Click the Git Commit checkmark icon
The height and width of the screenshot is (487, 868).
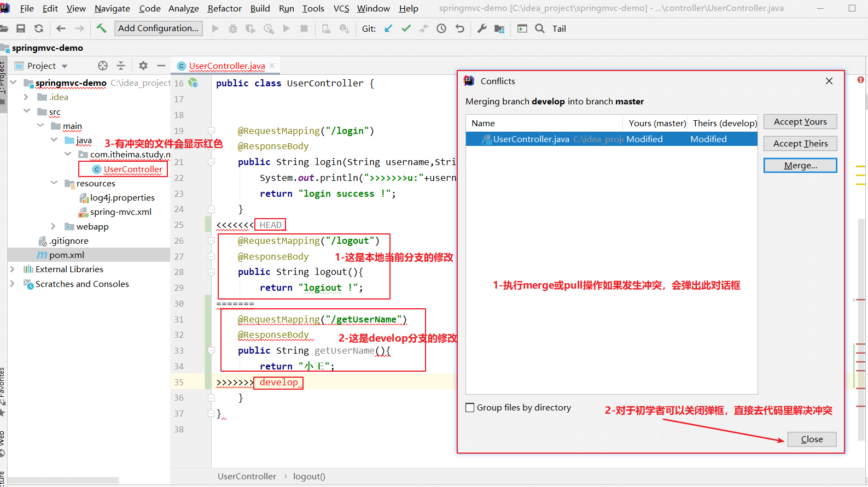click(x=406, y=28)
